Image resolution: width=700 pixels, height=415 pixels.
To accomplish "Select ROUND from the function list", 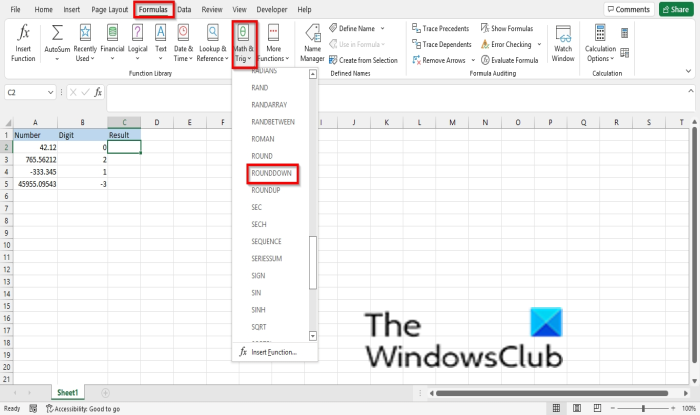I will (262, 156).
